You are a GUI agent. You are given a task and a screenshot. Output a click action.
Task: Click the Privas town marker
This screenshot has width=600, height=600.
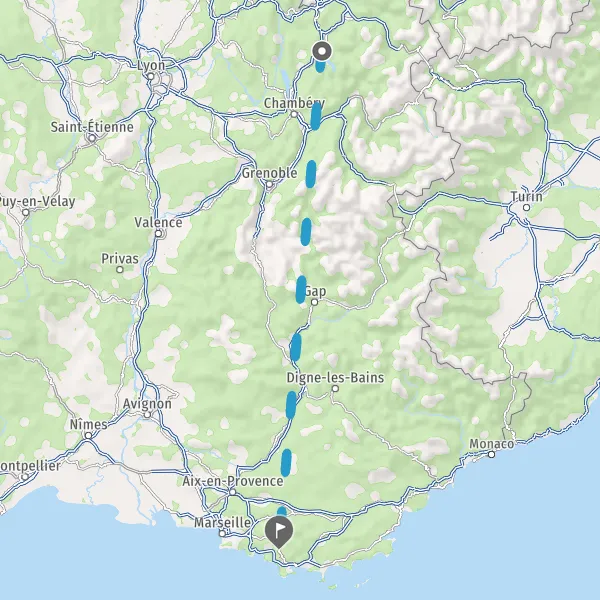120,270
